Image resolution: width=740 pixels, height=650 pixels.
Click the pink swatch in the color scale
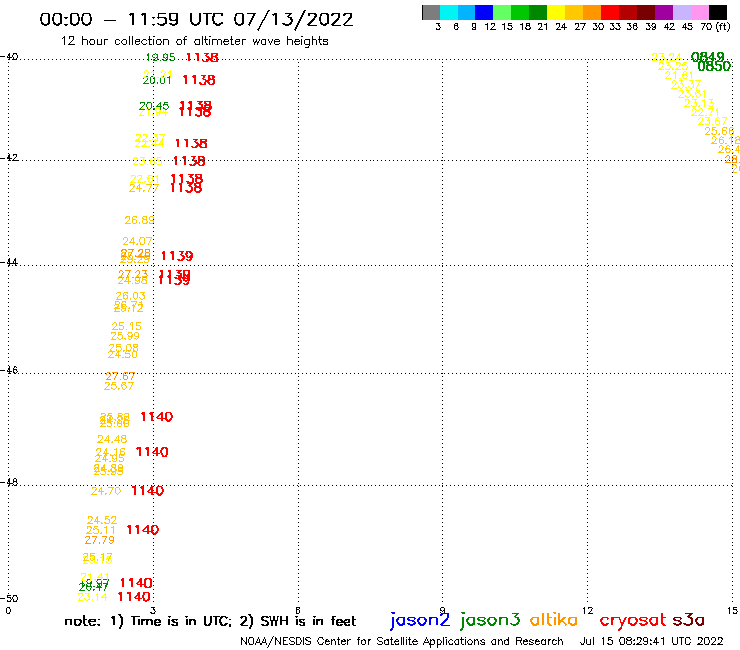pos(699,12)
